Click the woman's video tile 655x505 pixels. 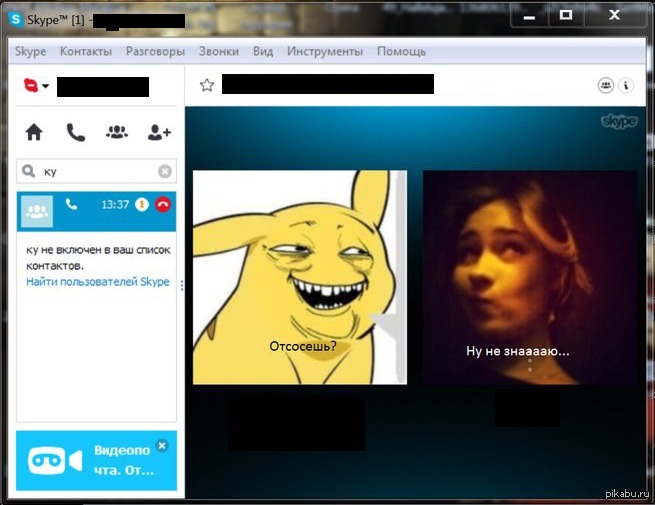pyautogui.click(x=530, y=277)
